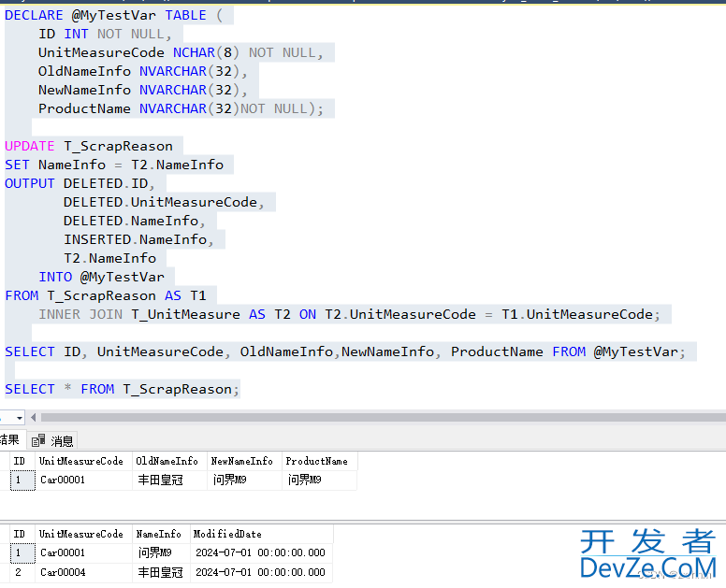
Task: Open the zoom level dropdown arrow
Action: (x=19, y=418)
